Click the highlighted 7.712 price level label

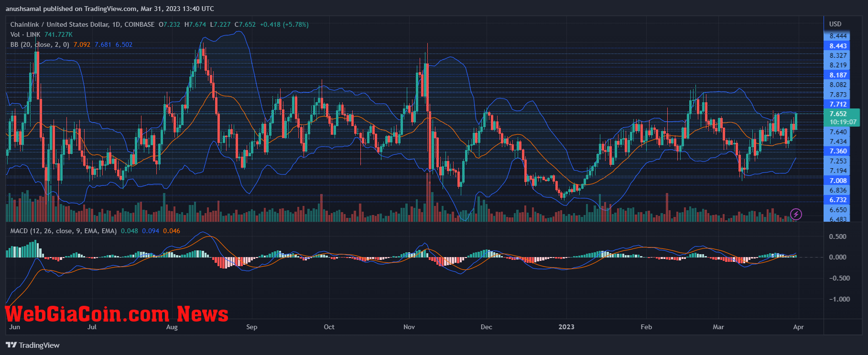click(838, 104)
